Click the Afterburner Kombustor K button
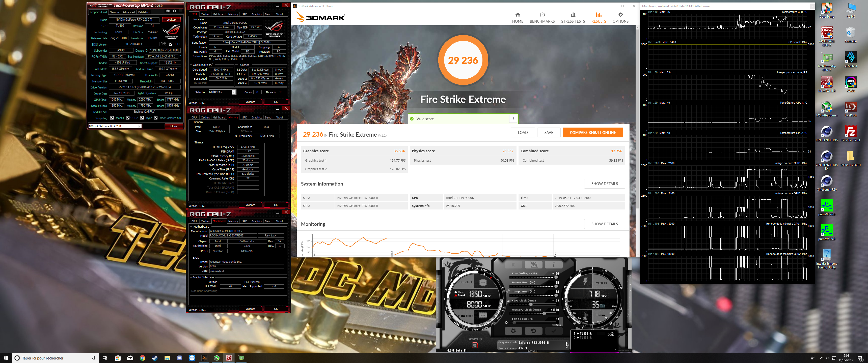This screenshot has height=363, width=868. tap(513, 265)
